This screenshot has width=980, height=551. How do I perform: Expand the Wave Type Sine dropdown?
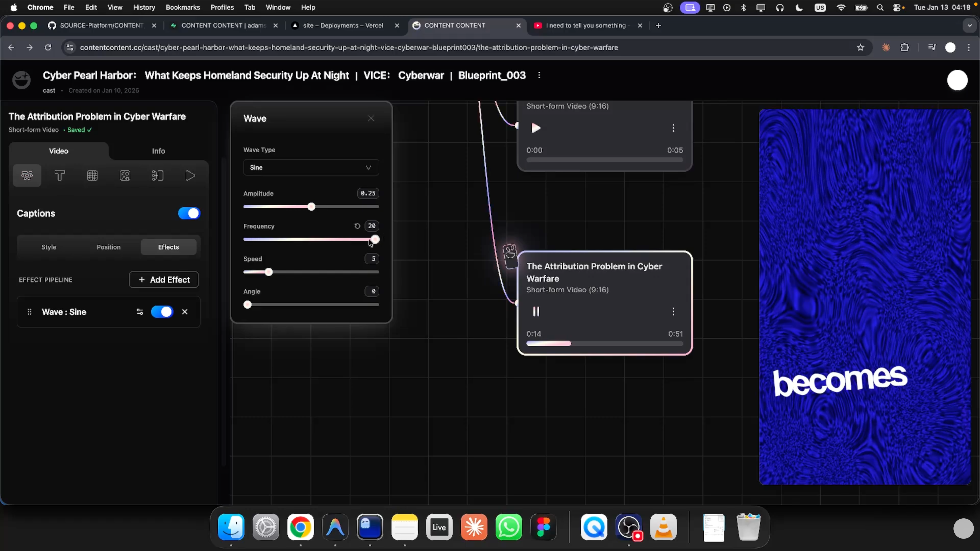coord(311,167)
